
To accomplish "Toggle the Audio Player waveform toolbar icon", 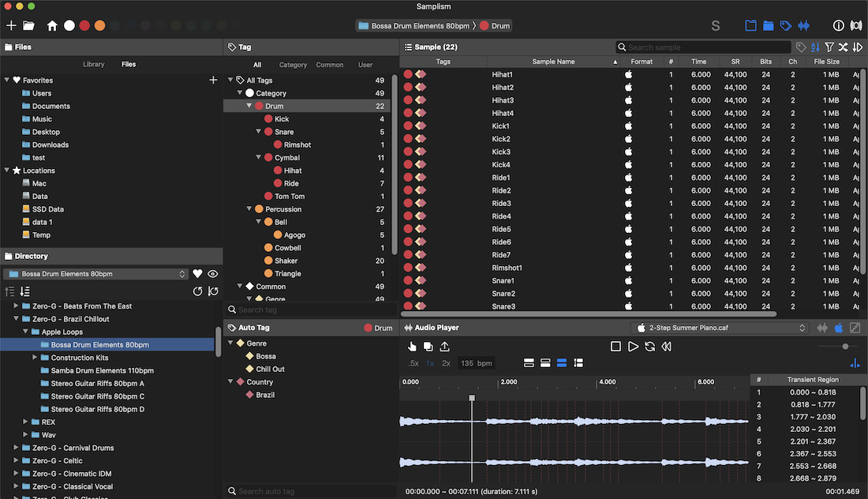I will (804, 25).
